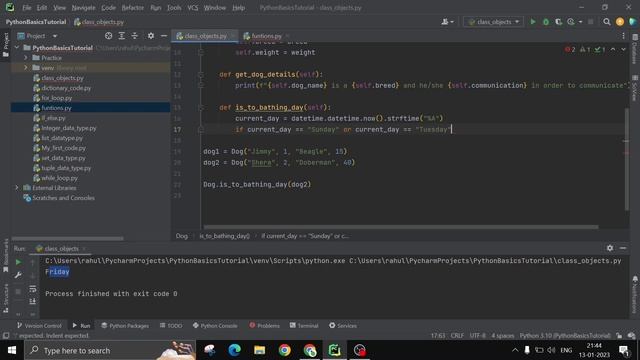Viewport: 640px width, 360px height.
Task: Open Scratches and Consoles node
Action: click(63, 198)
